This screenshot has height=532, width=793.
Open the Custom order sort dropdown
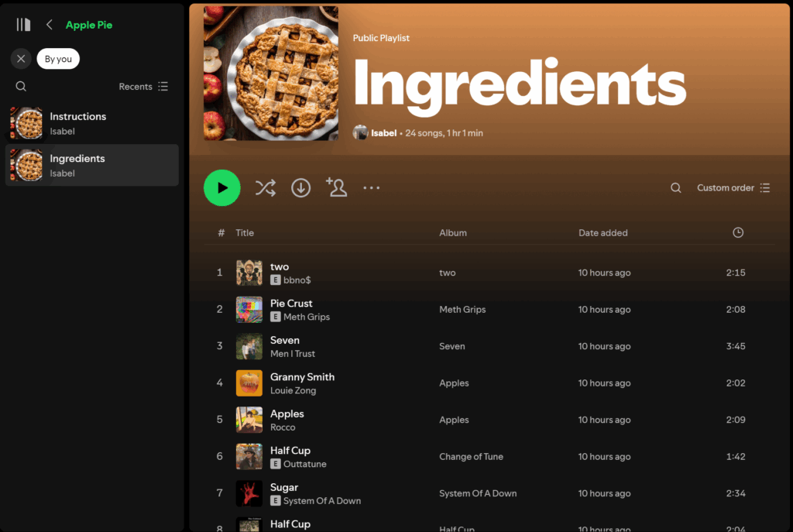coord(733,187)
